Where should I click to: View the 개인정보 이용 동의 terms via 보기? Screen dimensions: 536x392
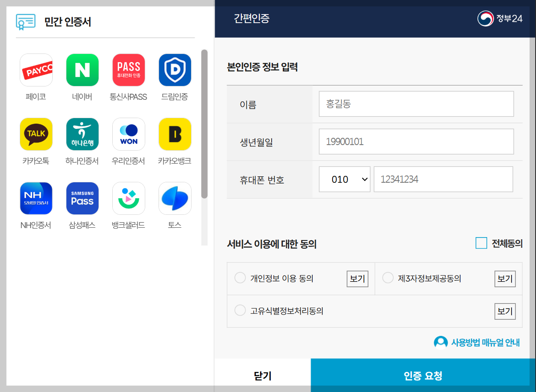pos(357,279)
